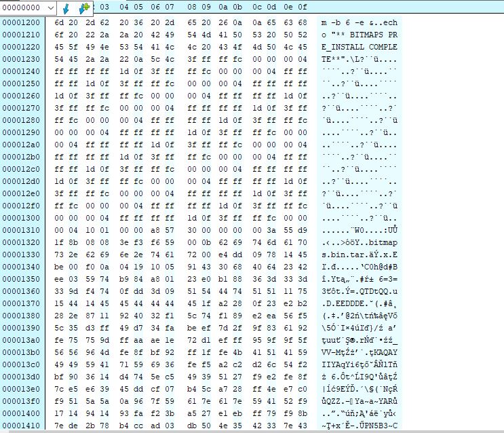Click byte 1f starting row 00001320
Screen dimensions: 504x433
point(59,242)
